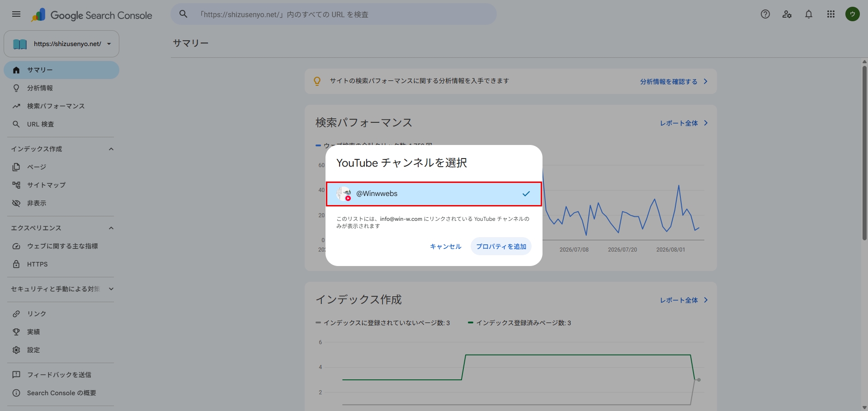Click the sitemap icon beside サイトマップ
This screenshot has height=411, width=868.
click(x=16, y=185)
